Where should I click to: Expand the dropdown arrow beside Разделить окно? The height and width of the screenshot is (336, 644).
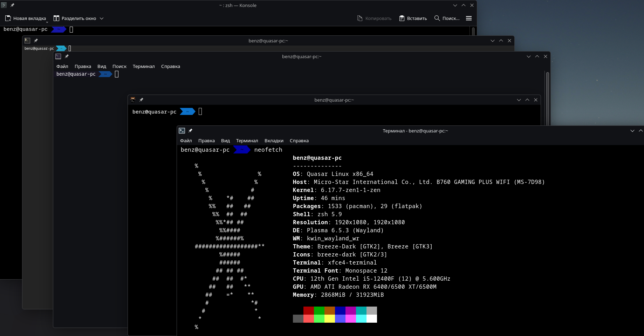[102, 18]
